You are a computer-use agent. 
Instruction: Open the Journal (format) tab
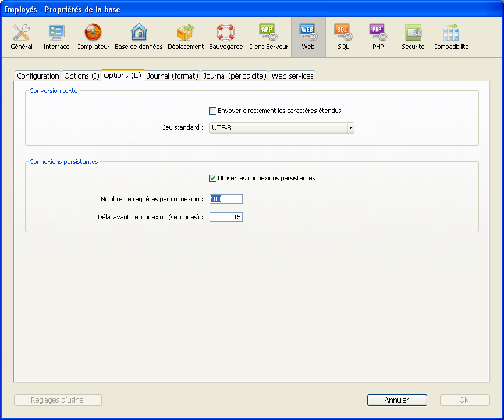pos(173,76)
